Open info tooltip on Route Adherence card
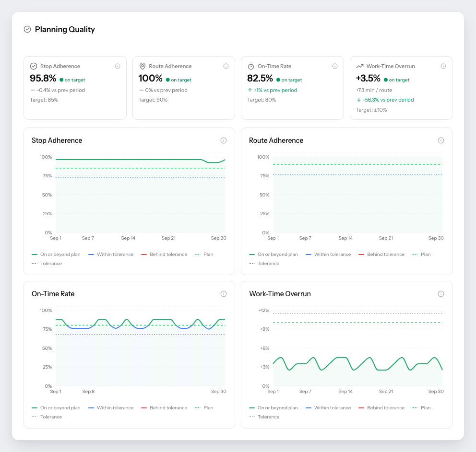This screenshot has height=452, width=476. 226,66
